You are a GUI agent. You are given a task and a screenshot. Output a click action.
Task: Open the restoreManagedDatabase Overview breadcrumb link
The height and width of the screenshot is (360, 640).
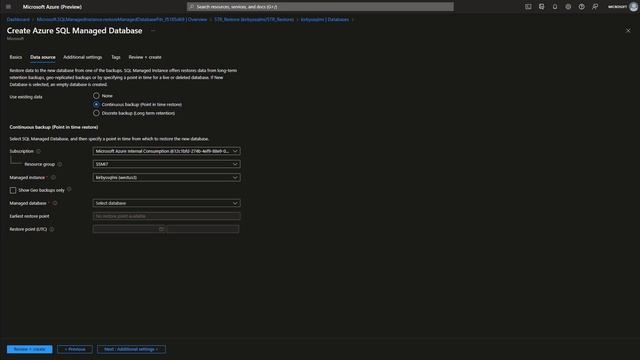coord(122,20)
